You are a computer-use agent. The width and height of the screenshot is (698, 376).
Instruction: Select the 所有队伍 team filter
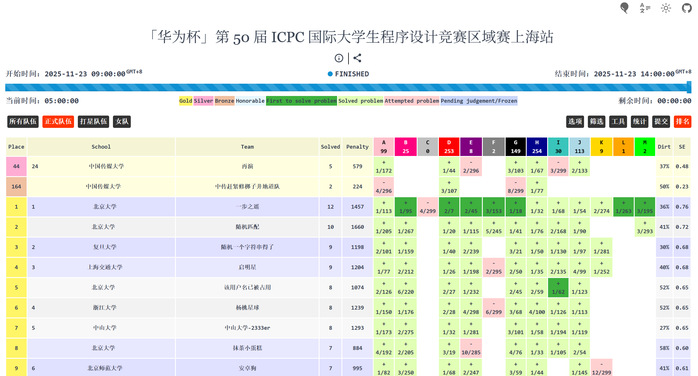click(x=23, y=121)
